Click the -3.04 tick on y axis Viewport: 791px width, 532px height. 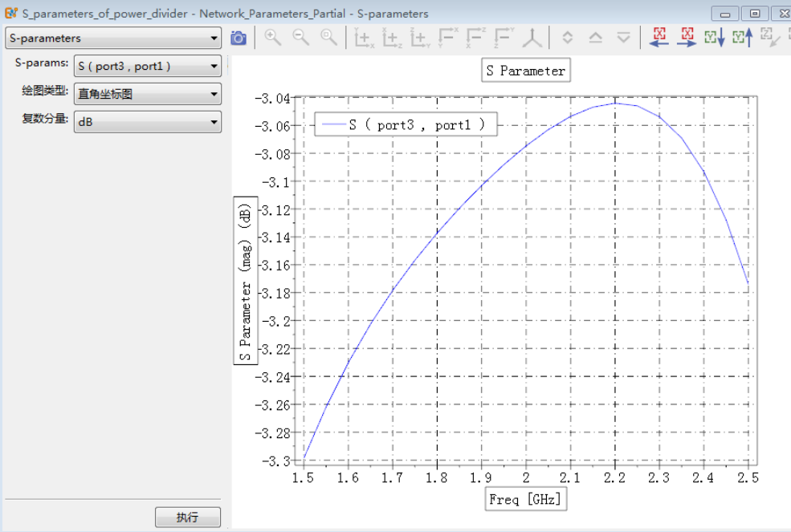point(272,98)
